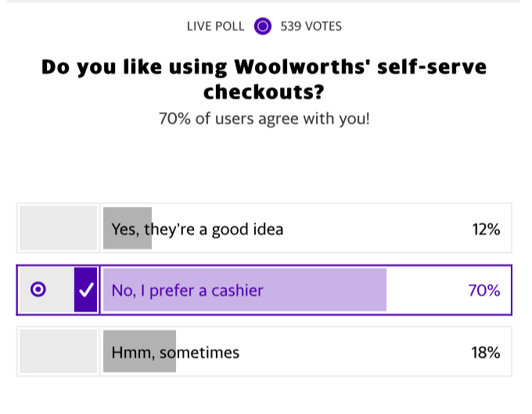Click the 18% result figure
532x414 pixels.
[x=485, y=352]
